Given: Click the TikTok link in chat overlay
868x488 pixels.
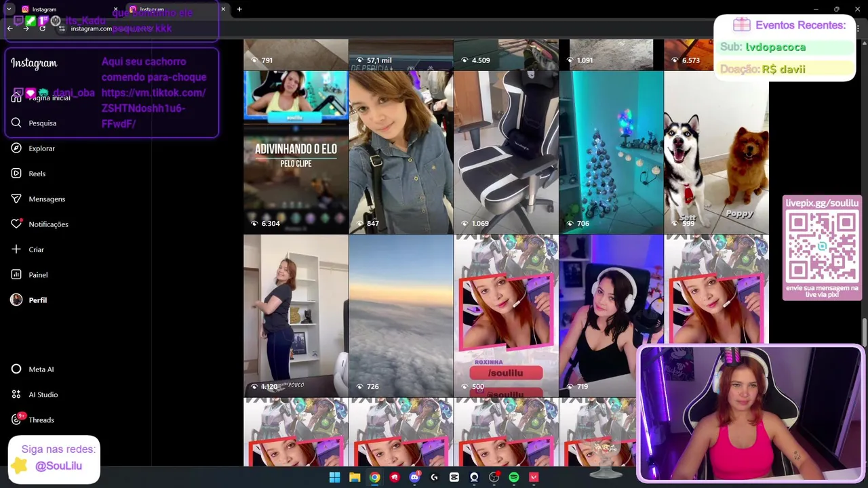Looking at the screenshot, I should (153, 108).
